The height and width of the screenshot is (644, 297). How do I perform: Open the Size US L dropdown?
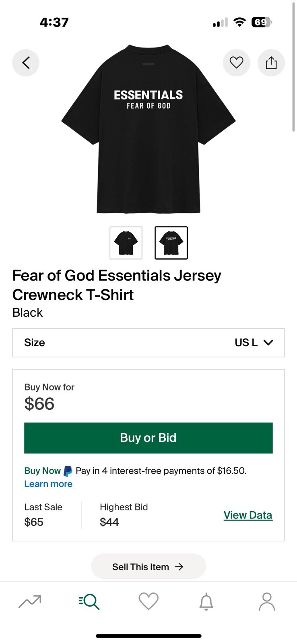pyautogui.click(x=148, y=343)
